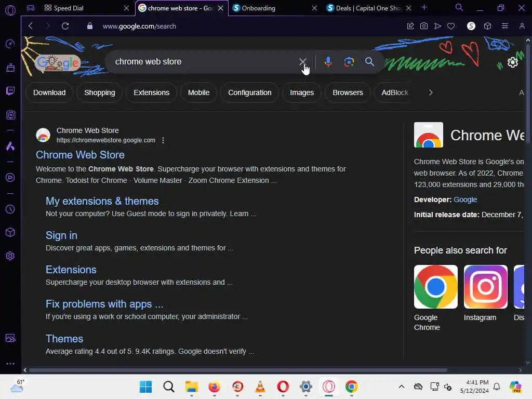Open History clock icon in sidebar

point(10,209)
